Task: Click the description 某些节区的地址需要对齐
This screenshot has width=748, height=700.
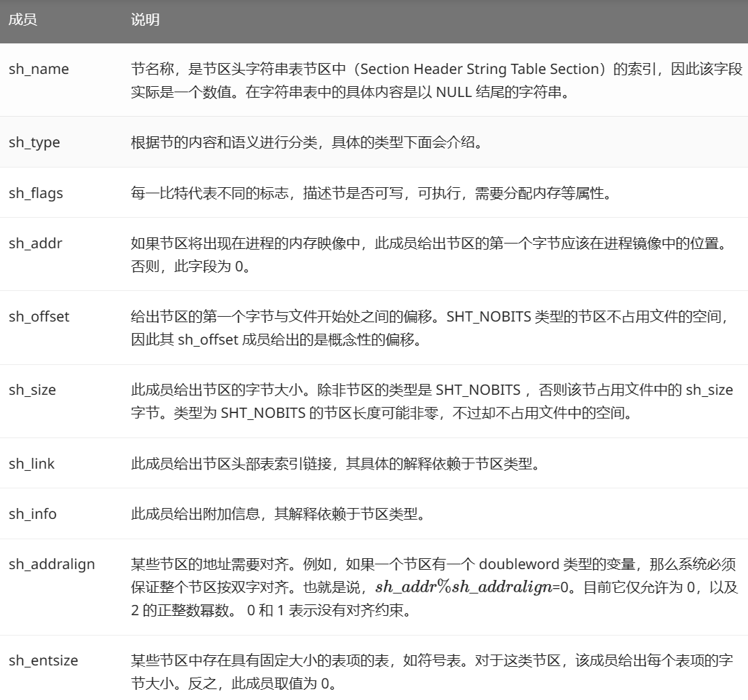Action: (x=434, y=587)
